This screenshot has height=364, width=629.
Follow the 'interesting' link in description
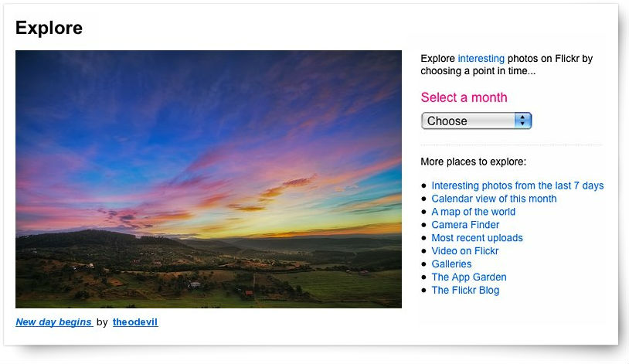click(x=481, y=59)
